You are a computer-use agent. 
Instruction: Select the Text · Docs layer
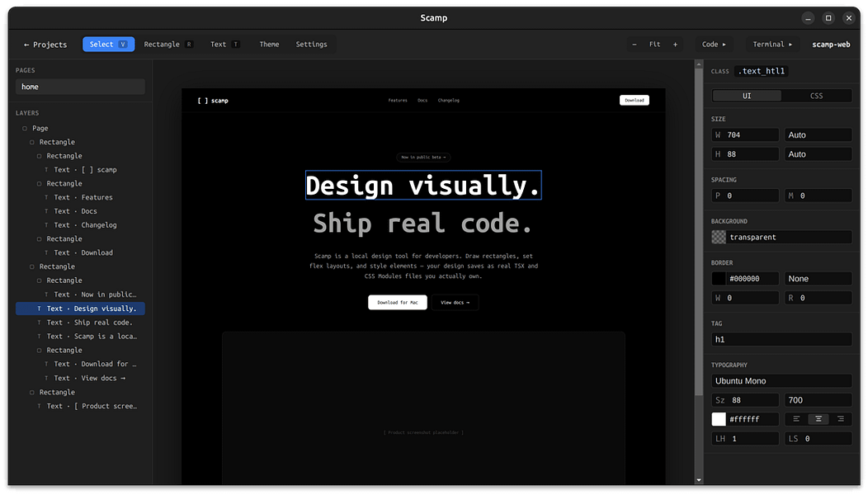80,211
